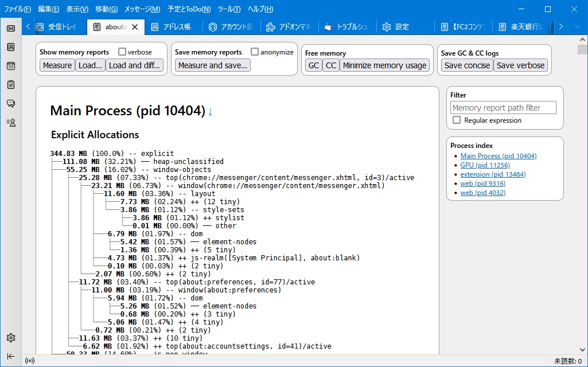Jump to GPU (pid 11256) process link

[x=485, y=165]
